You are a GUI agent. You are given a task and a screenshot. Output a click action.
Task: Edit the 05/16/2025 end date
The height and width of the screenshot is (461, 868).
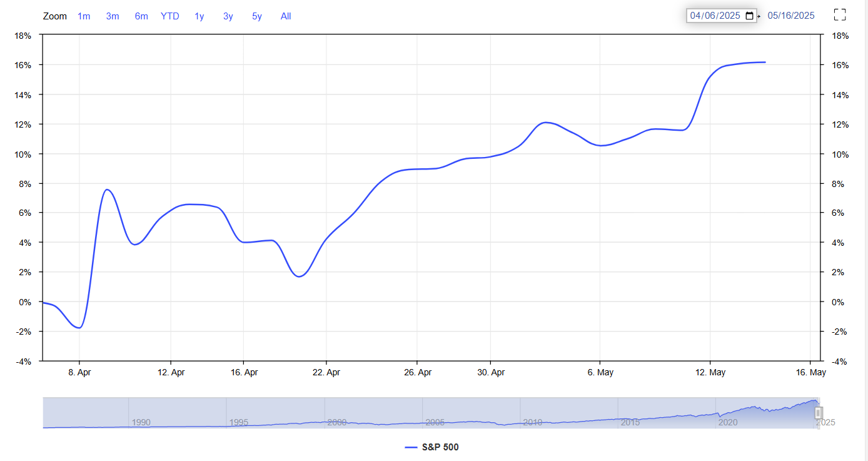click(791, 16)
